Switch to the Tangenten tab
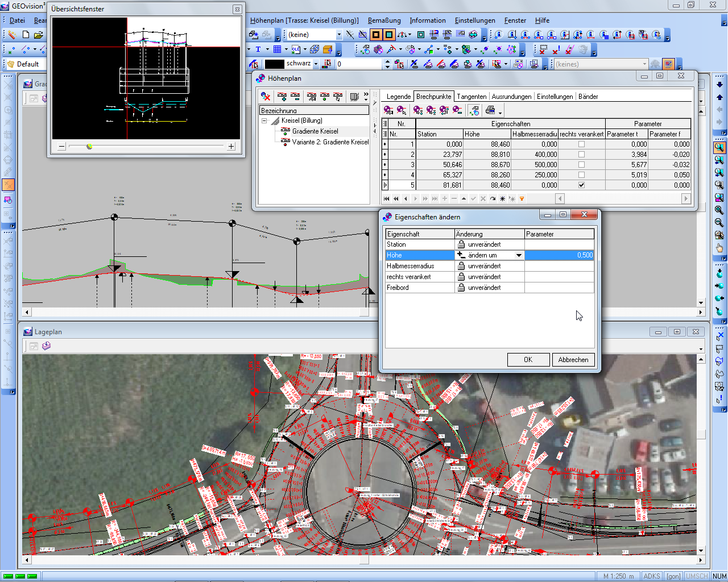The width and height of the screenshot is (728, 582). pos(471,97)
